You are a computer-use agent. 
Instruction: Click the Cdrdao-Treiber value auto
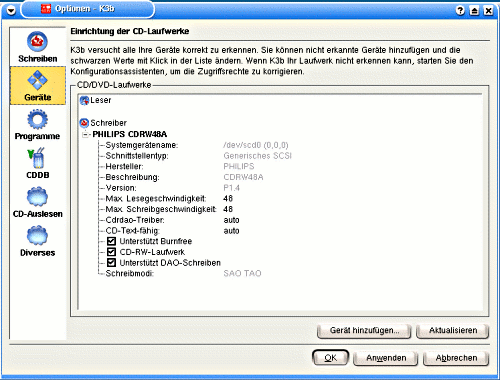pyautogui.click(x=231, y=220)
